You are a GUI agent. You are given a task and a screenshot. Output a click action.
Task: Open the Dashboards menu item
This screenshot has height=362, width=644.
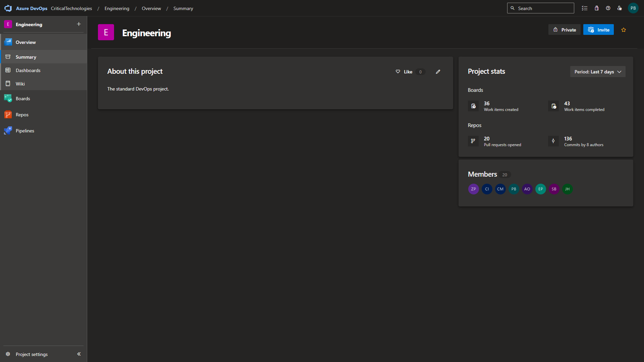coord(28,70)
